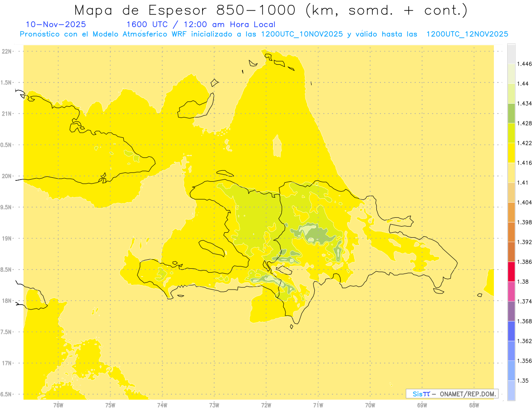Select the green 1.428–1.434 legend swatch
The image size is (532, 411).
(x=511, y=113)
